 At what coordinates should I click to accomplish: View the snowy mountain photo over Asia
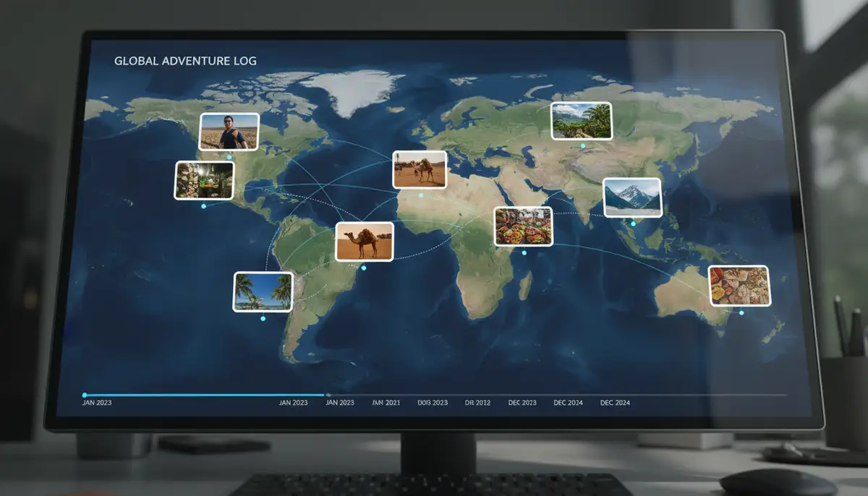(x=632, y=197)
